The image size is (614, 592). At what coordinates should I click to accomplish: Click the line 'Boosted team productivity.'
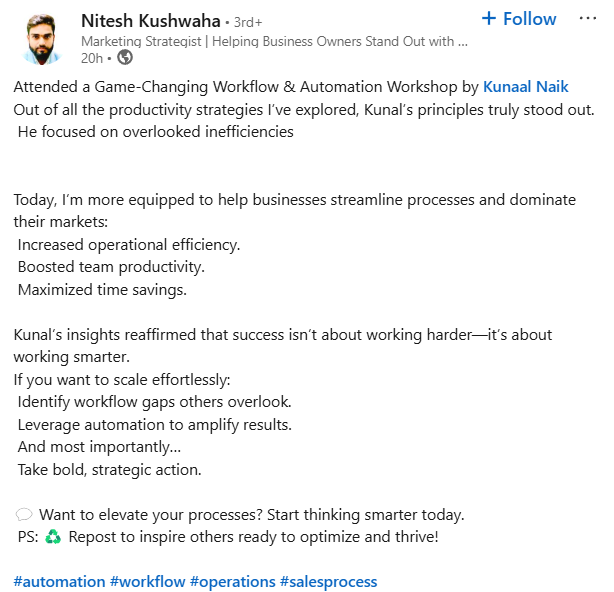[x=111, y=267]
